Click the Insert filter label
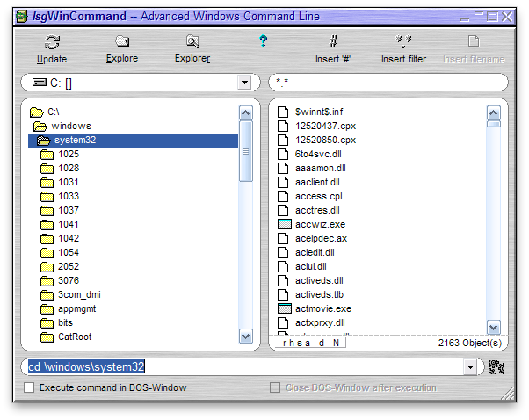The width and height of the screenshot is (529, 420). click(403, 59)
